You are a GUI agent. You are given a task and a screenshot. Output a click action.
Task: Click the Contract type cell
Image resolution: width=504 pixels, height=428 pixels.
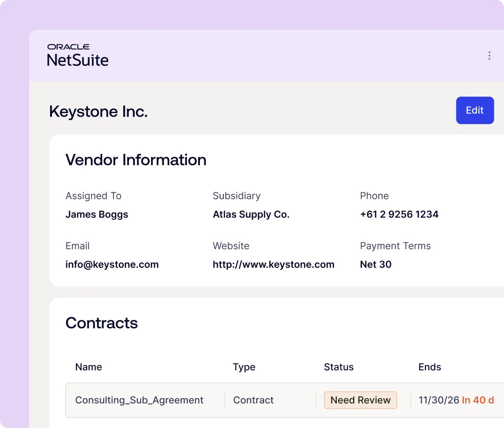click(x=254, y=400)
